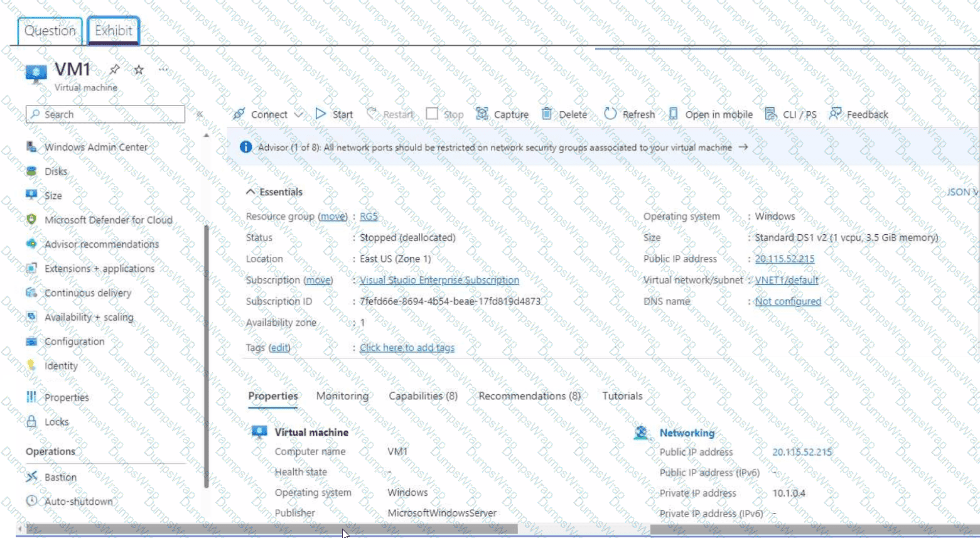Switch to the Monitoring tab
The width and height of the screenshot is (980, 538).
pyautogui.click(x=342, y=396)
